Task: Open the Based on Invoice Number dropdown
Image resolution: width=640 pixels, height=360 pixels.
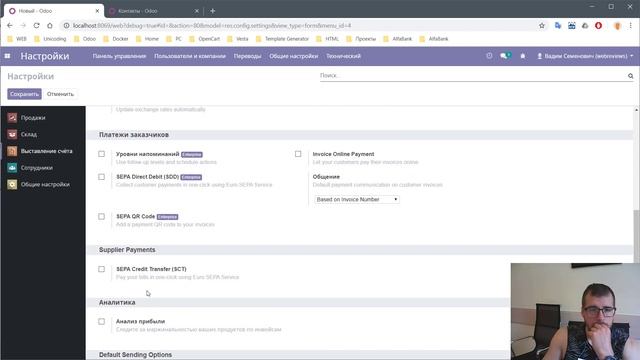Action: pyautogui.click(x=357, y=199)
